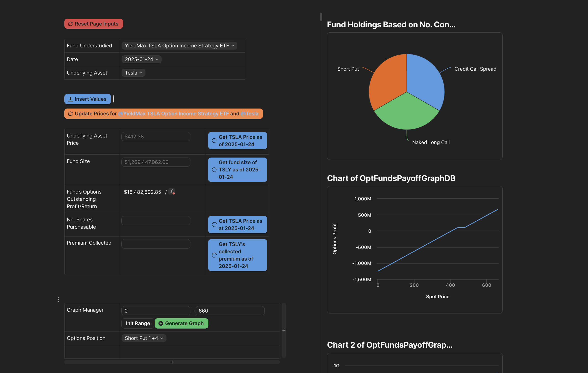Click the @Tesla mention link

249,114
